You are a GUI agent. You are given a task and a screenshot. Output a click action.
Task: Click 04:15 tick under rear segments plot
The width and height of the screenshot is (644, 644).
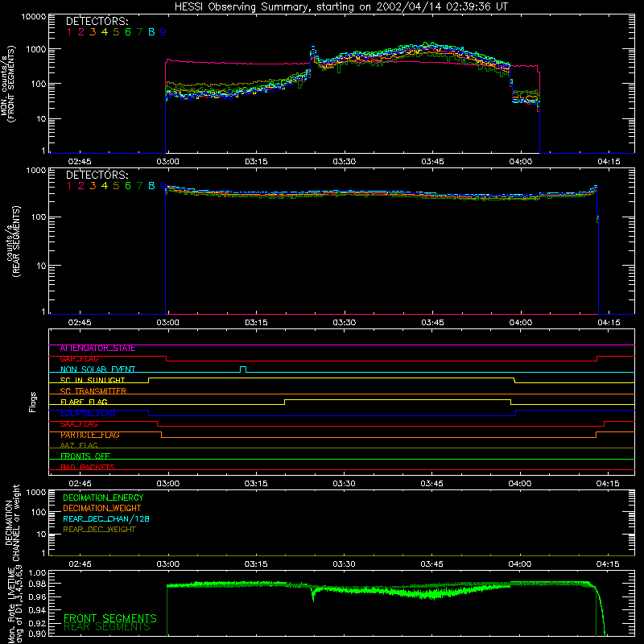(x=609, y=323)
